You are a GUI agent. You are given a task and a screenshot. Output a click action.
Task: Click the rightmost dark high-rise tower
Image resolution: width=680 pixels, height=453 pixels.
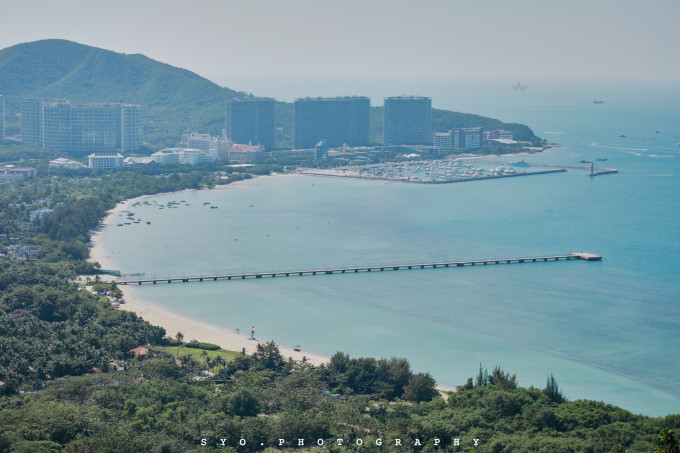click(407, 120)
